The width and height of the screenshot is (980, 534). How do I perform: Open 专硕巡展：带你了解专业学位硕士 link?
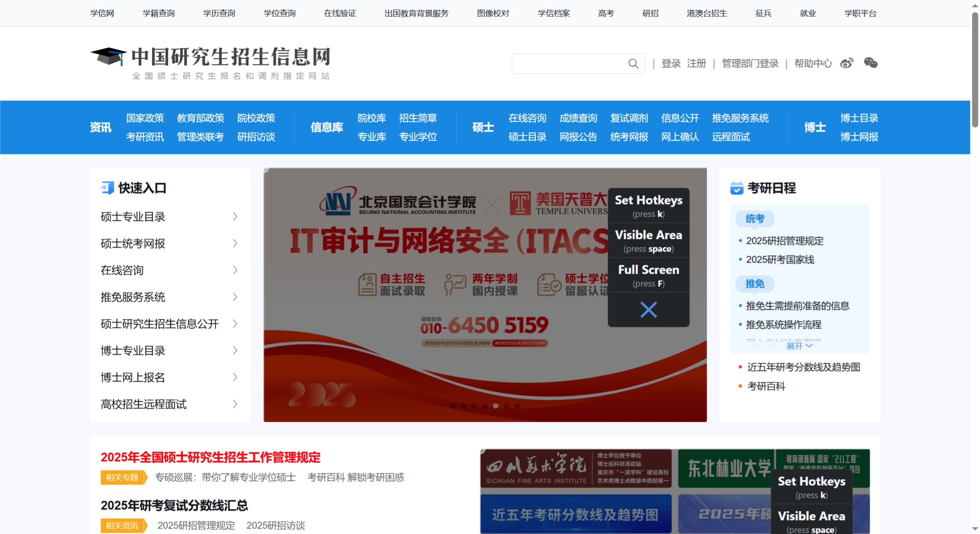[x=225, y=477]
